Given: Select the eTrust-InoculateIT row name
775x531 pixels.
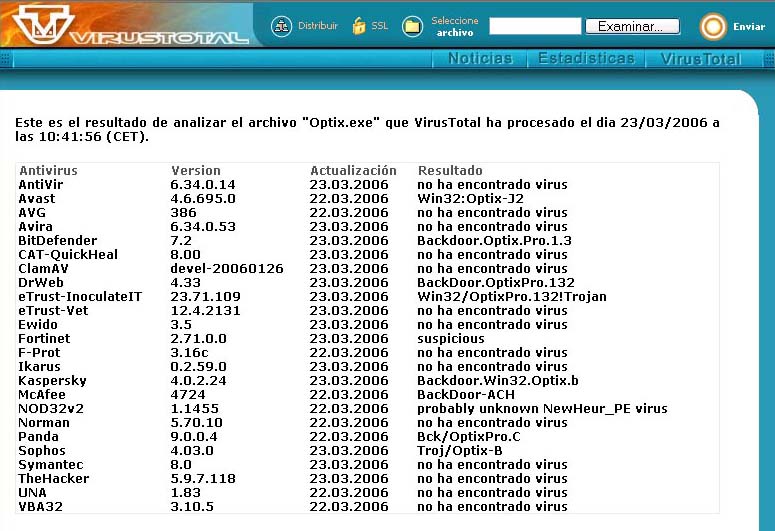Looking at the screenshot, I should coord(80,297).
